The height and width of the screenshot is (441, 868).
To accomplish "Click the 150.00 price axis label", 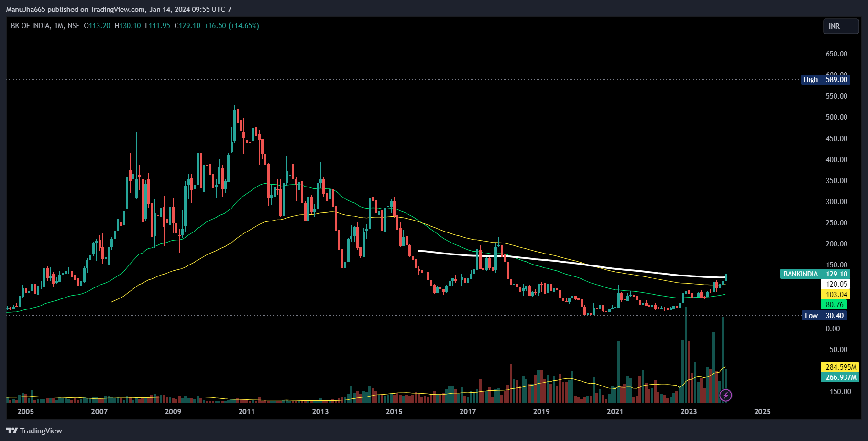I will (836, 265).
